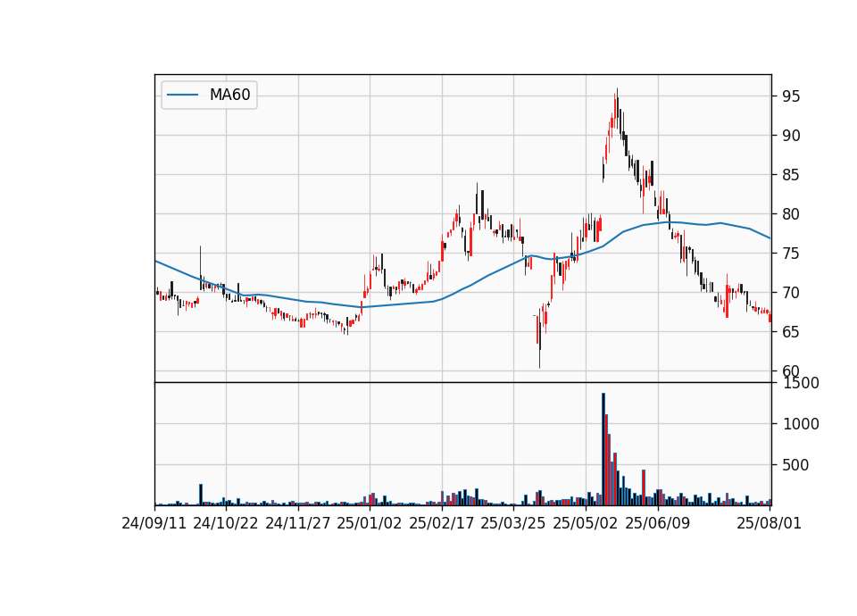
Task: Select the 25/05/02 date label
Action: click(x=586, y=523)
